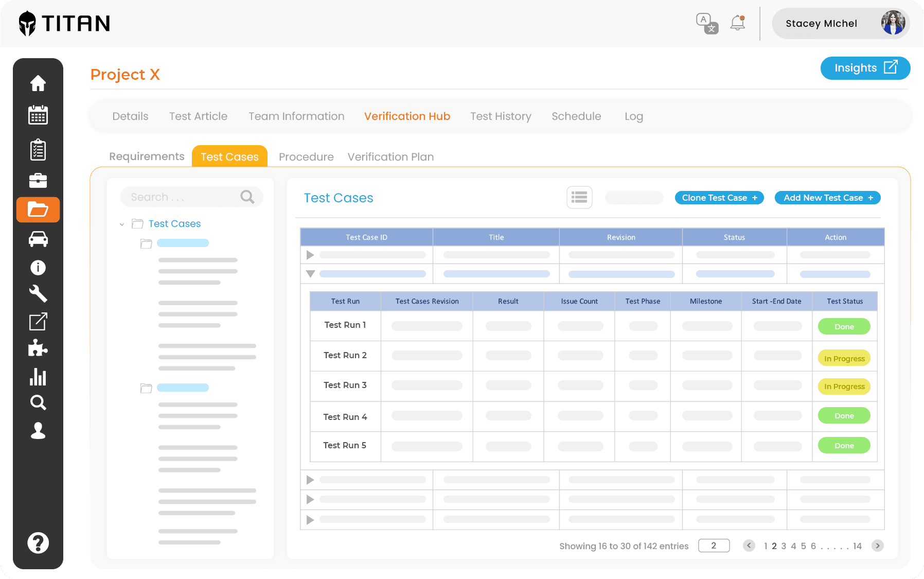This screenshot has height=579, width=924.
Task: Expand the first collapsed test case row
Action: [x=310, y=254]
